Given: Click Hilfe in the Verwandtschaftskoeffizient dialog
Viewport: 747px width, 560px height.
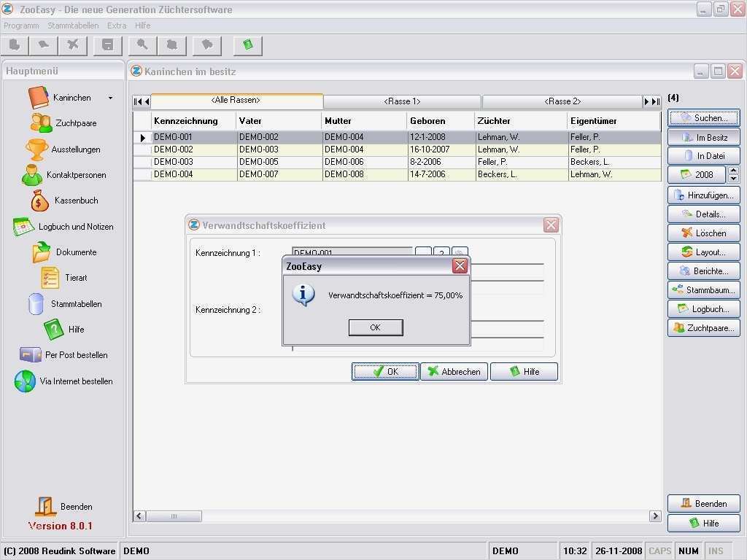Looking at the screenshot, I should (x=524, y=372).
